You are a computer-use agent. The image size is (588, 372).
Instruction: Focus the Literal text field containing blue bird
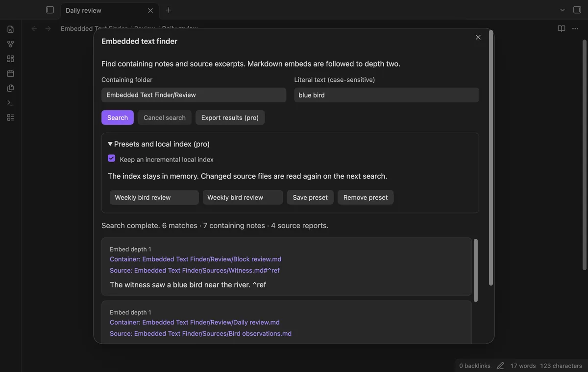click(x=387, y=95)
